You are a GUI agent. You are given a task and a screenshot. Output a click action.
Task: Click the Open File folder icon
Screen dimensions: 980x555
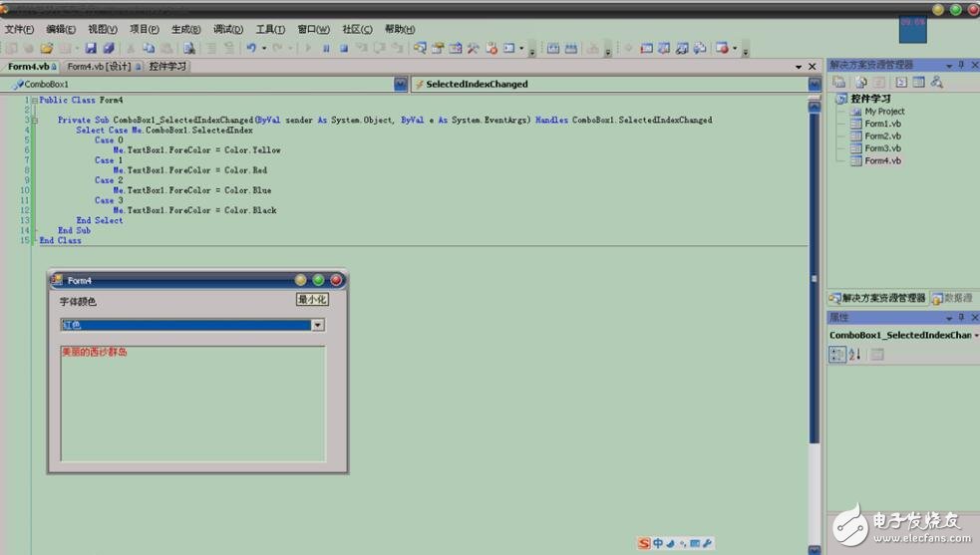pyautogui.click(x=47, y=48)
